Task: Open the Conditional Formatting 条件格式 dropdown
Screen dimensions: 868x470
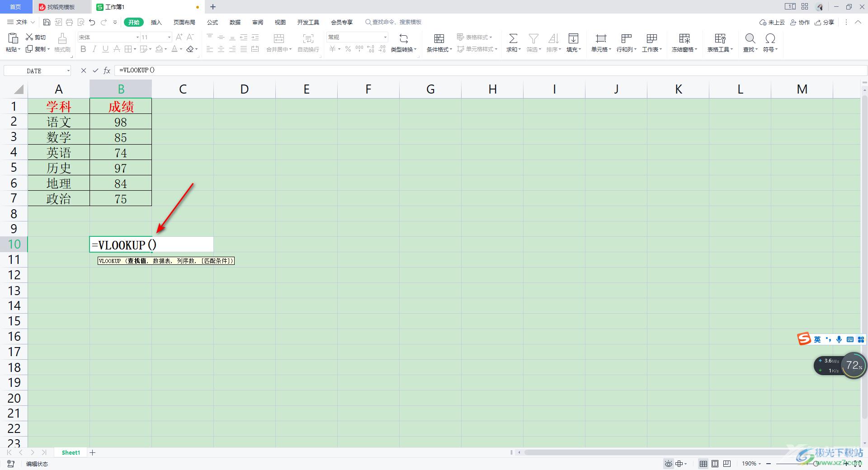Action: pos(439,50)
